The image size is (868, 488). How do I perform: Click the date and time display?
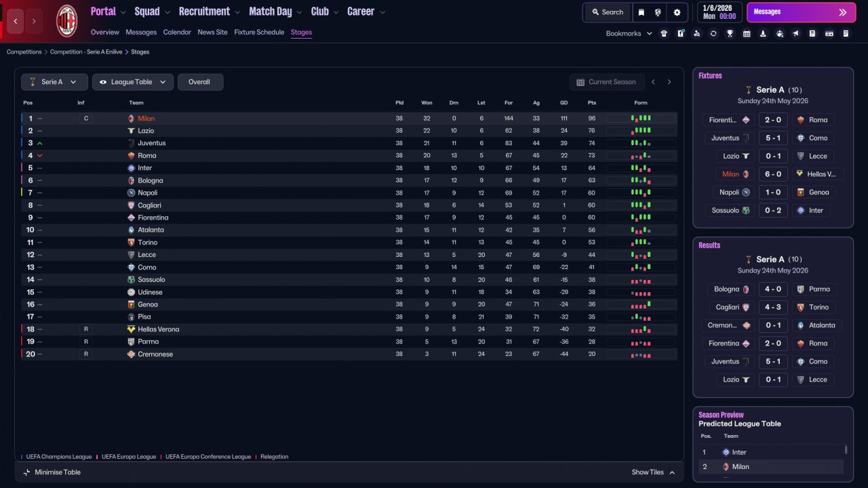(x=719, y=12)
